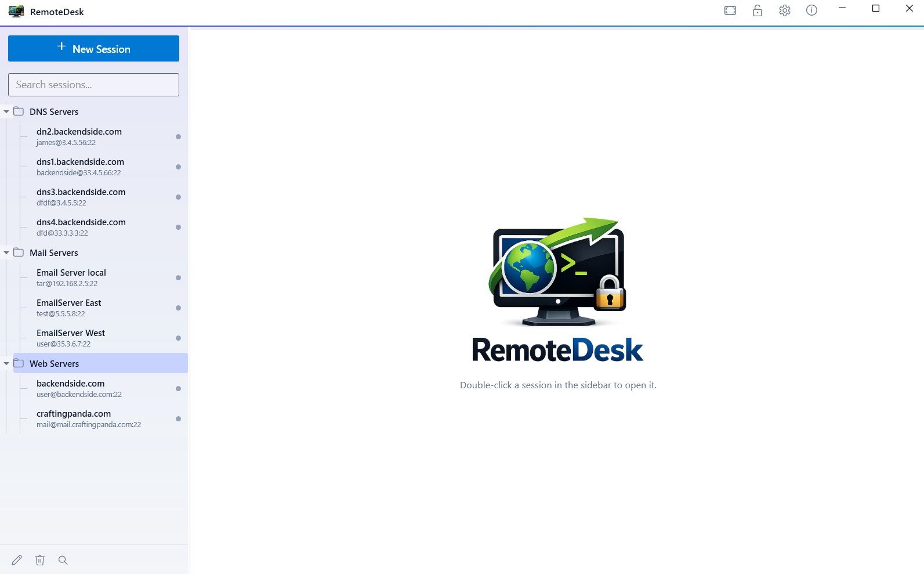Click the trash delete icon
This screenshot has height=574, width=924.
(40, 560)
